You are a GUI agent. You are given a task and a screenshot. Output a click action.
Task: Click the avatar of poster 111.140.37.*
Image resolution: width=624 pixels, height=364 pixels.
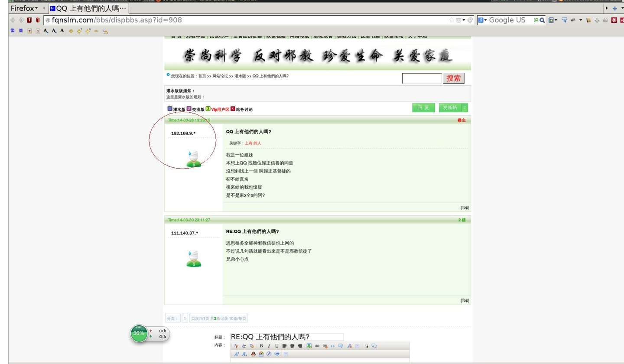click(x=194, y=259)
